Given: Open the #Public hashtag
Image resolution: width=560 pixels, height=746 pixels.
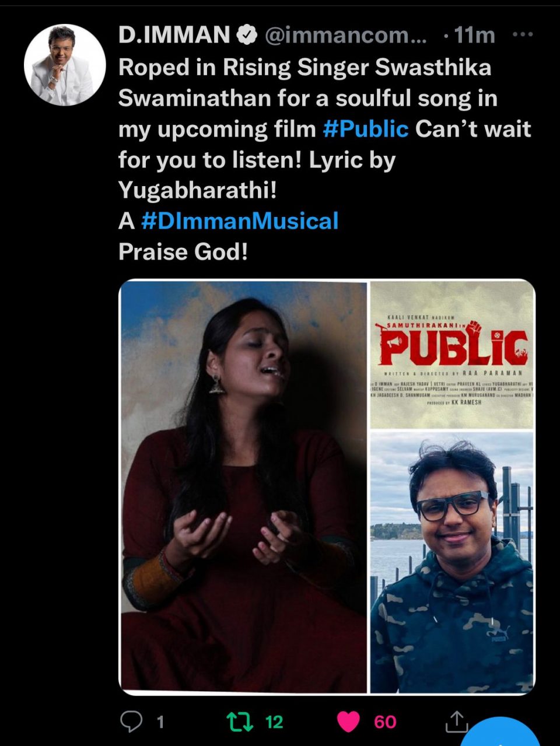Looking at the screenshot, I should click(x=365, y=129).
